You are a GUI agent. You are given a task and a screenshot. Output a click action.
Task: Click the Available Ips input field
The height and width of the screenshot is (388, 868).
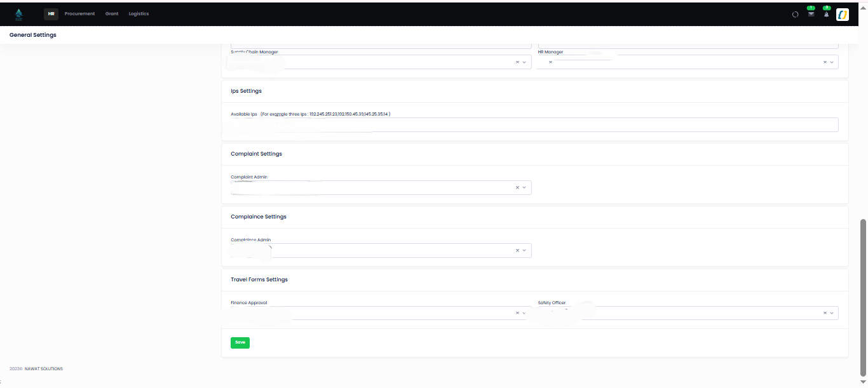534,125
